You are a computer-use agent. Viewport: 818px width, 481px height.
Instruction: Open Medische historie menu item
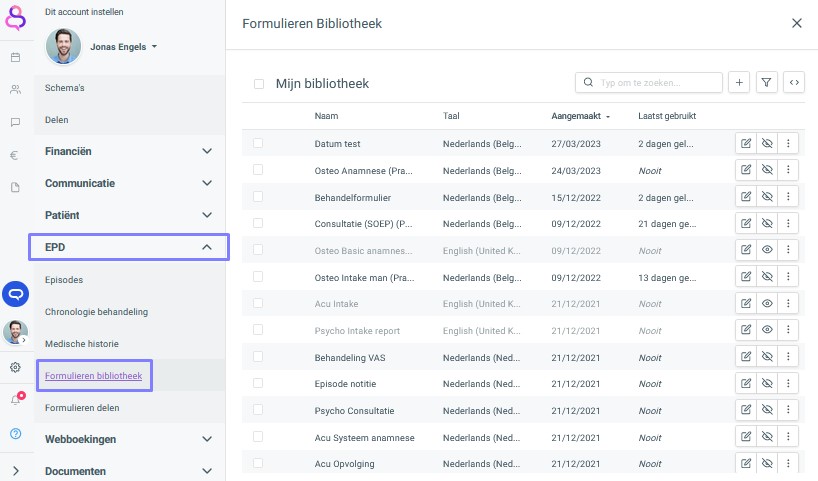(x=82, y=344)
